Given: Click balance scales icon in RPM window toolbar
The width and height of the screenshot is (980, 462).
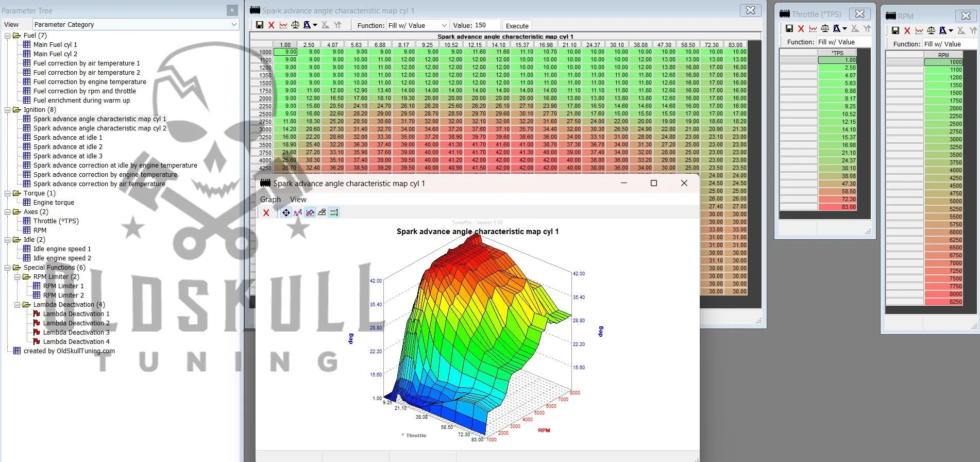Looking at the screenshot, I should [931, 30].
